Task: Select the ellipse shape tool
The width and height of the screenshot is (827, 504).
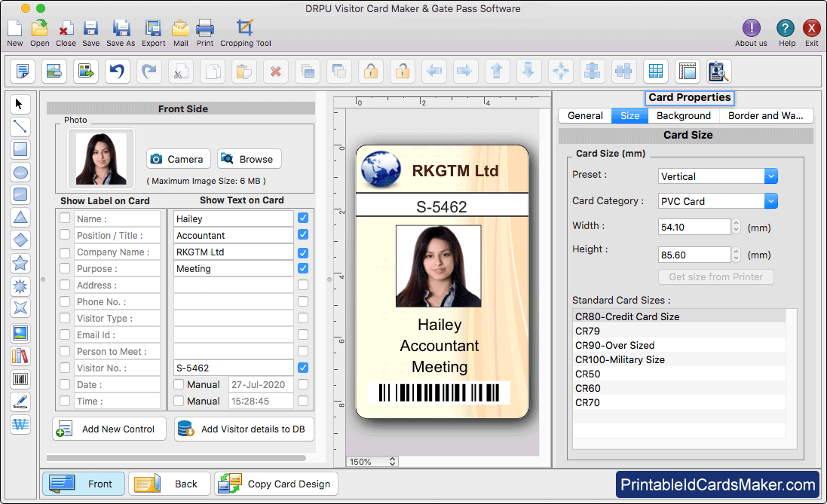Action: point(20,172)
